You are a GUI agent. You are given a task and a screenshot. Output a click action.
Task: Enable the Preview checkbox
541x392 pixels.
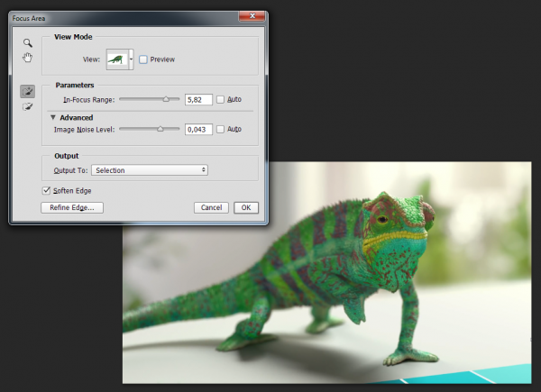(144, 59)
